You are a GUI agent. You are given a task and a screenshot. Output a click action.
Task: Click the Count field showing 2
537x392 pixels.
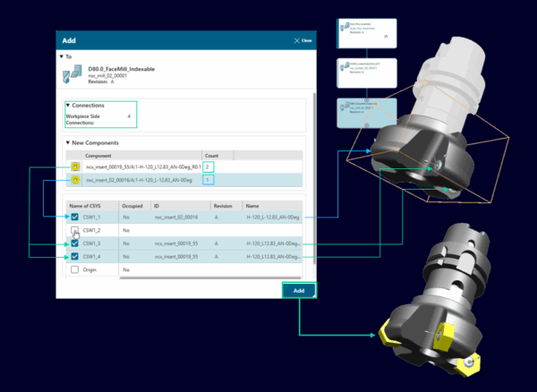pyautogui.click(x=209, y=166)
